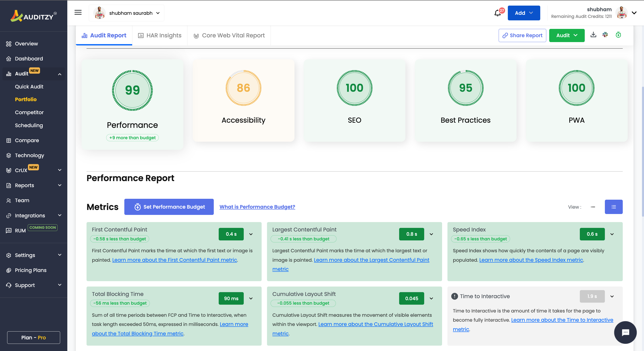
Task: Open the notifications bell
Action: tap(498, 13)
